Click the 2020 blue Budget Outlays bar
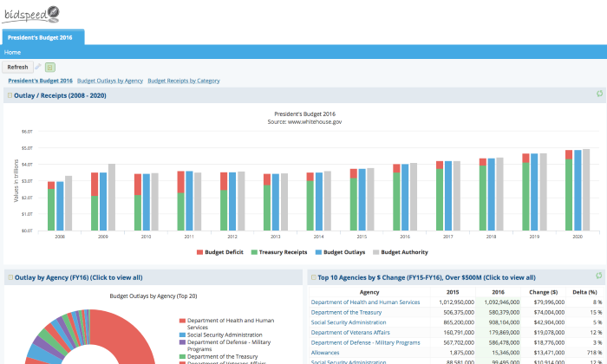The height and width of the screenshot is (364, 607). (578, 191)
